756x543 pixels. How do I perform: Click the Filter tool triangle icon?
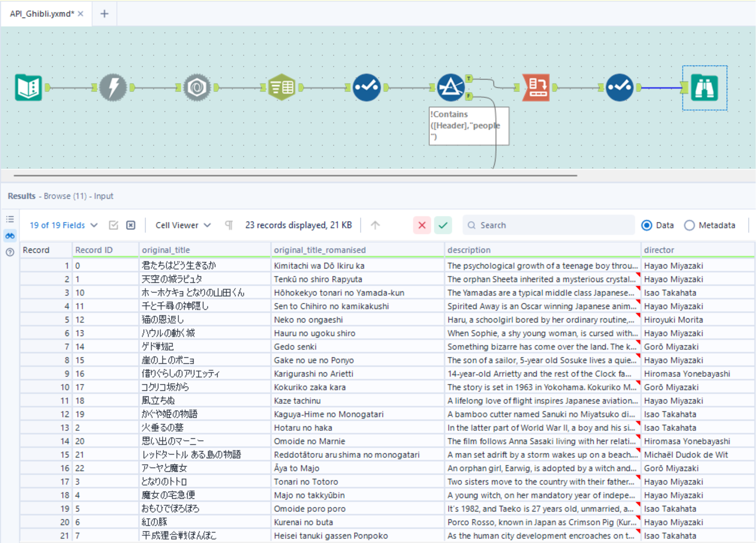[450, 88]
